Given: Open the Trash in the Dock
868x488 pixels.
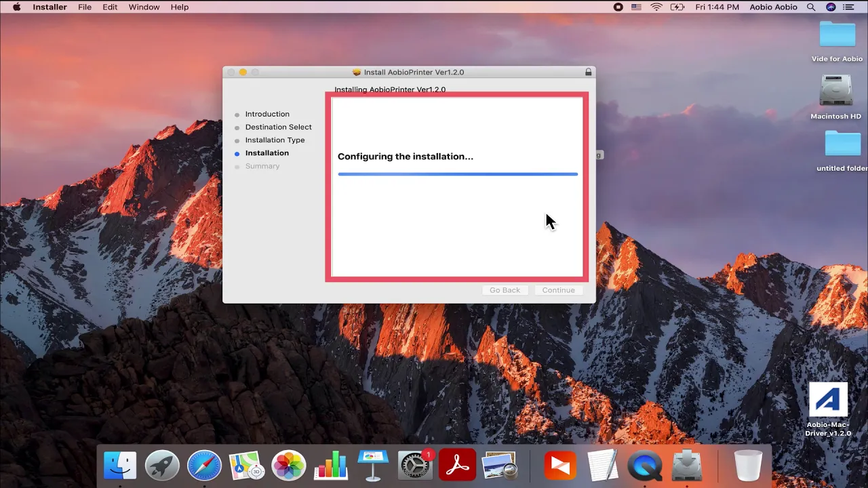Looking at the screenshot, I should click(748, 466).
